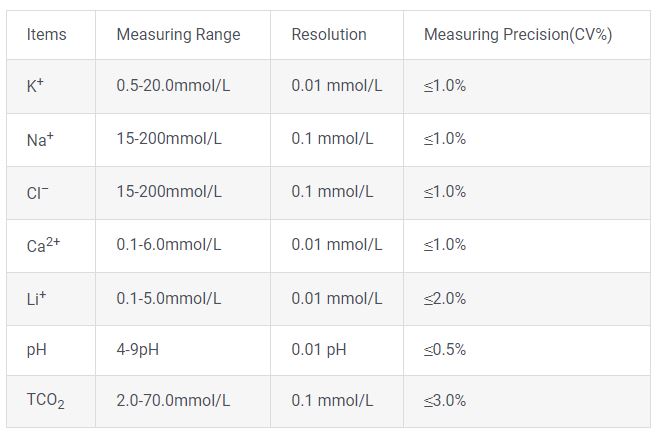Click the Li+ item cell

point(35,297)
